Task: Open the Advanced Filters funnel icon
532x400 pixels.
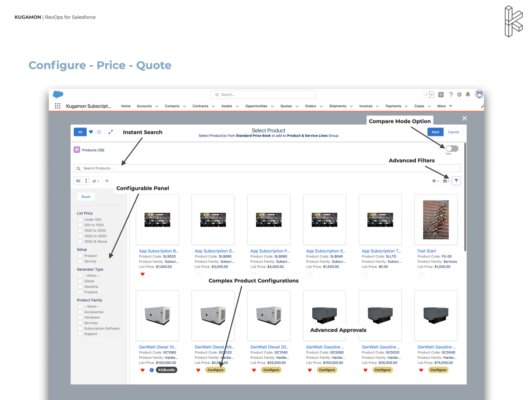Action: tap(456, 181)
